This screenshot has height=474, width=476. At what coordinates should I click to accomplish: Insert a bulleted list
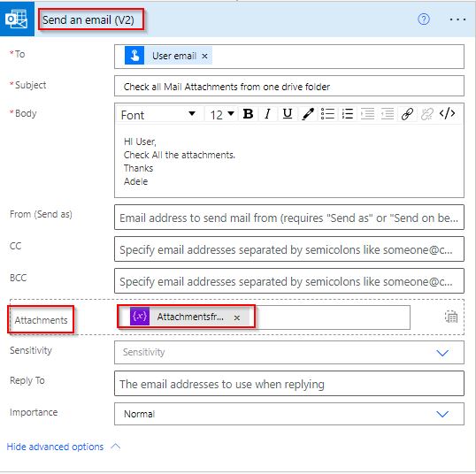click(327, 114)
